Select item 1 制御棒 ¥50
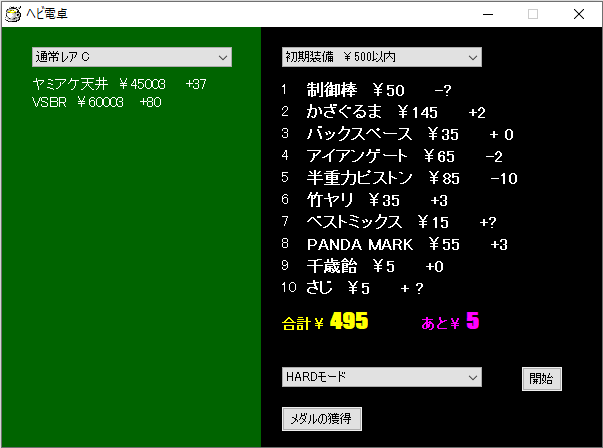603x448 pixels. pos(366,90)
